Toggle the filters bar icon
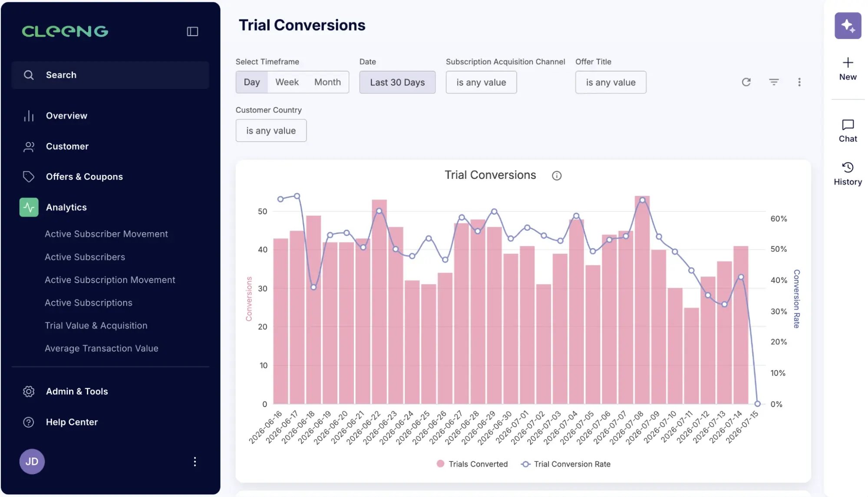 (x=774, y=82)
